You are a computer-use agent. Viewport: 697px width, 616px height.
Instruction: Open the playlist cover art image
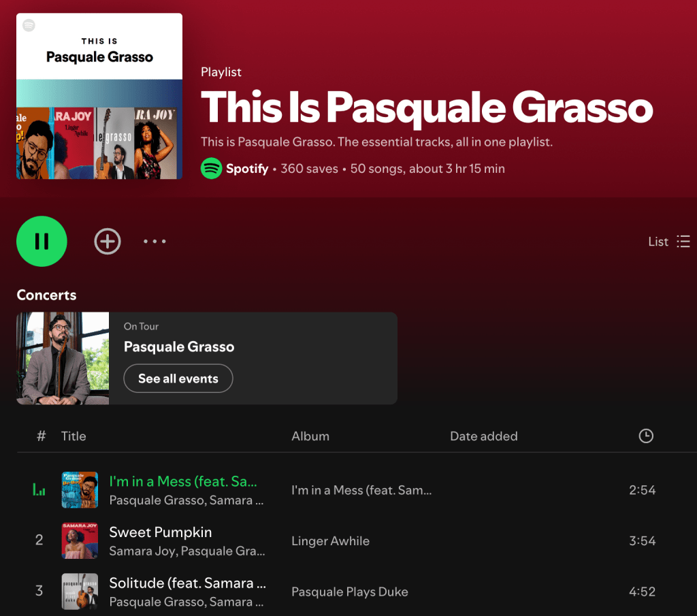[x=99, y=96]
